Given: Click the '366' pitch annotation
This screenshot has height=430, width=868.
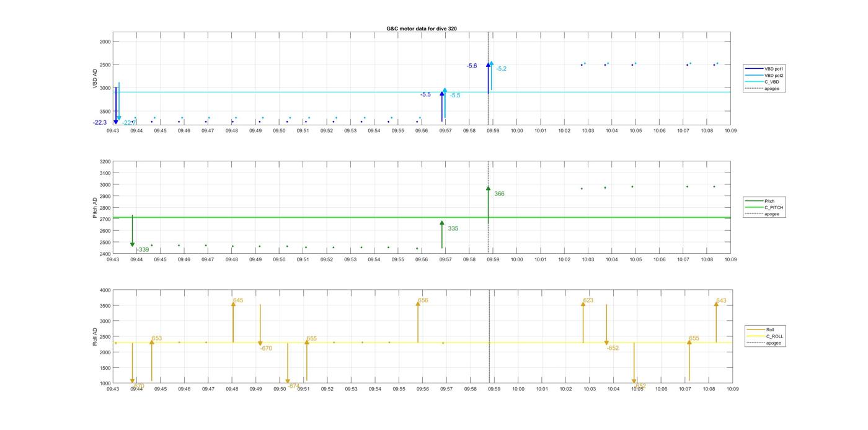Looking at the screenshot, I should tap(499, 194).
